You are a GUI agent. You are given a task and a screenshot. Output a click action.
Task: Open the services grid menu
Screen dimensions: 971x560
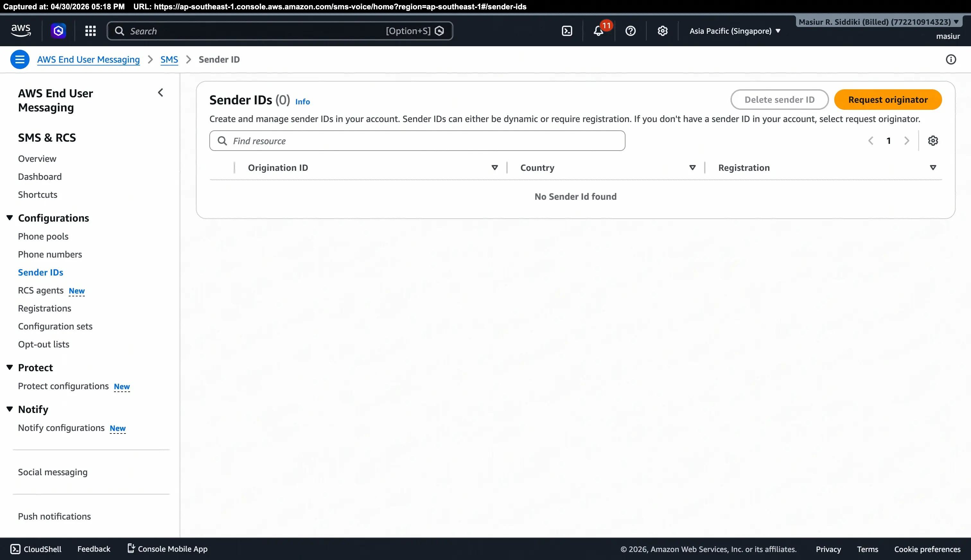90,31
